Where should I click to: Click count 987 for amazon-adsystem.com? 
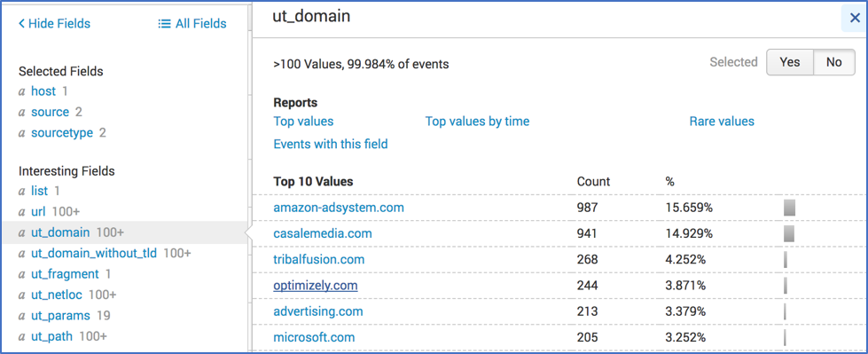587,208
